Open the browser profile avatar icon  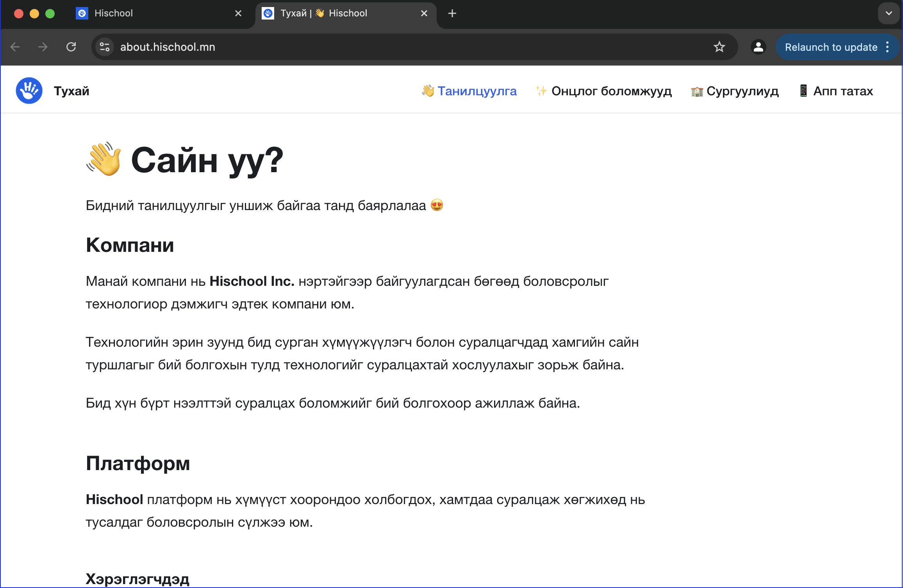758,47
